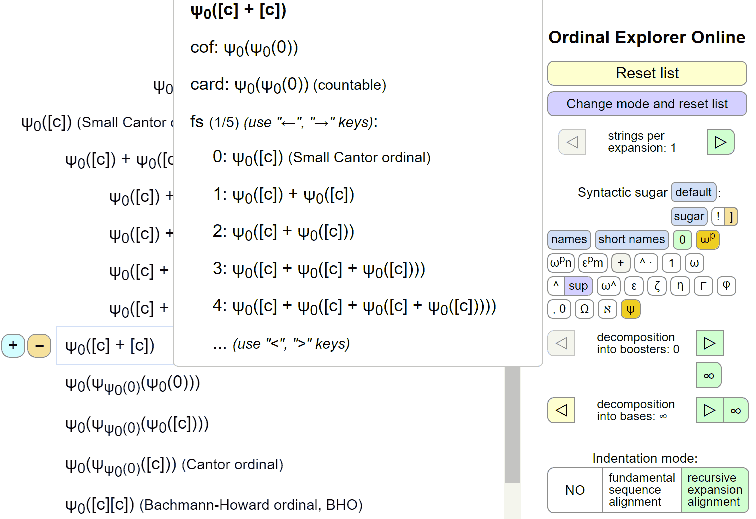
Task: Increase strings per expansion with right arrow
Action: (x=720, y=142)
